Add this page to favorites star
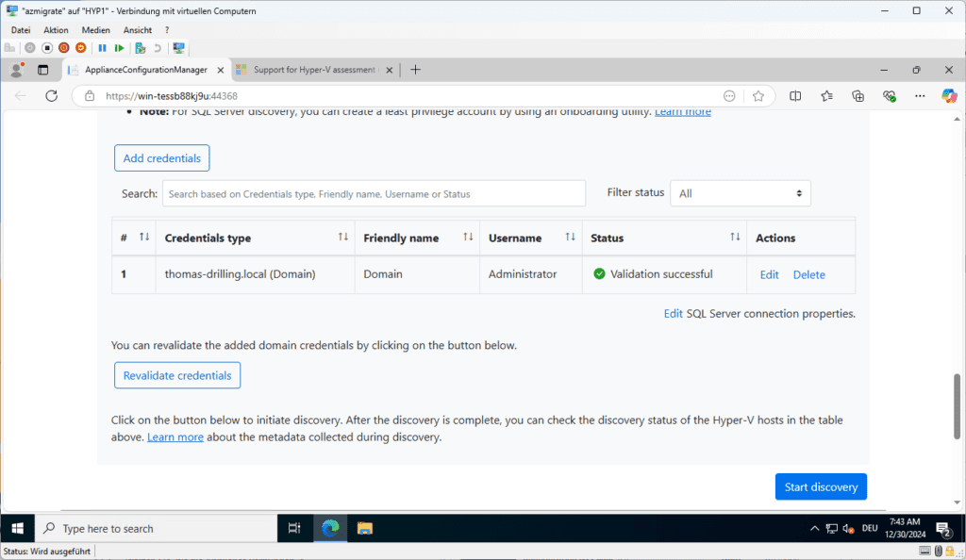Image resolution: width=966 pixels, height=560 pixels. click(758, 96)
